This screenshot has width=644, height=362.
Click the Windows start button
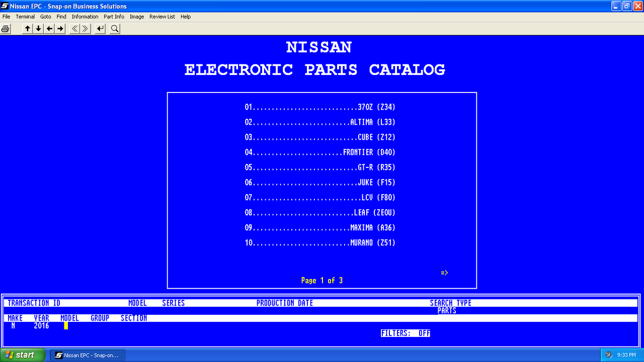coord(23,355)
